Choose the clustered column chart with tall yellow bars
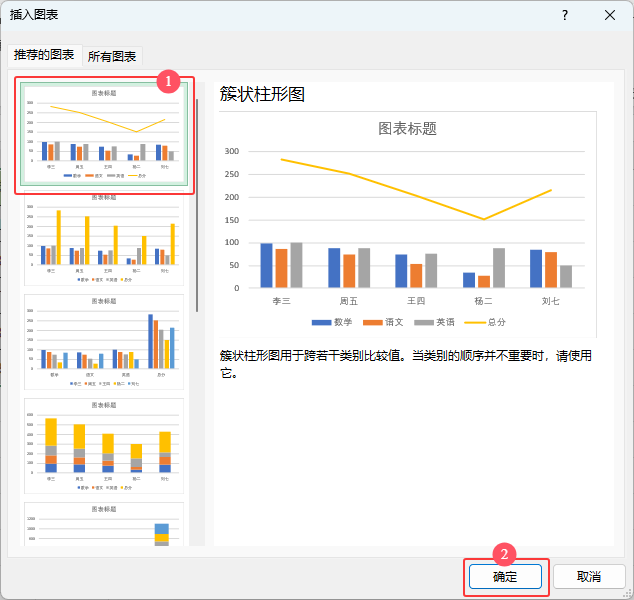This screenshot has width=634, height=600. click(104, 239)
